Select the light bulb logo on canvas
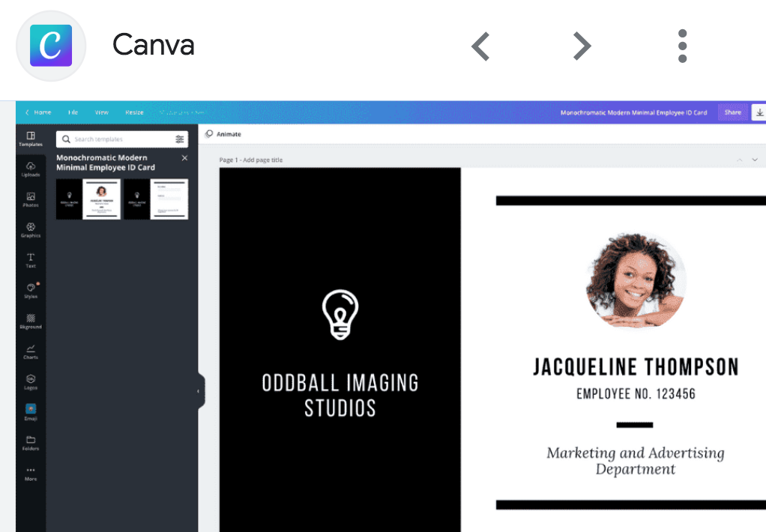 point(340,315)
